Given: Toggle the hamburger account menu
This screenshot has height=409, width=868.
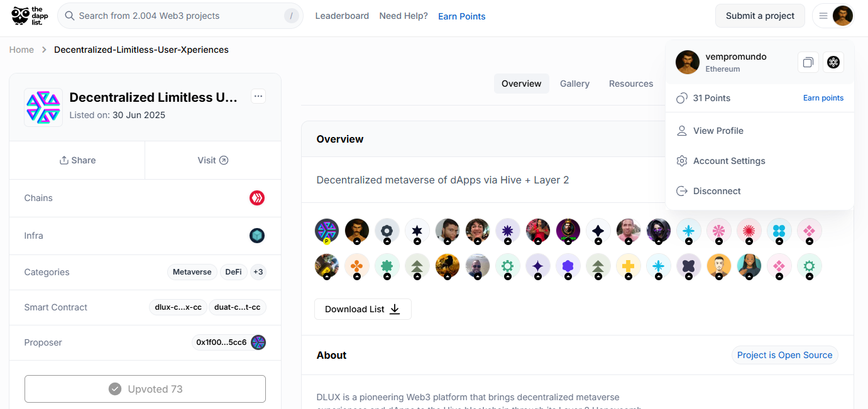Looking at the screenshot, I should [x=823, y=16].
